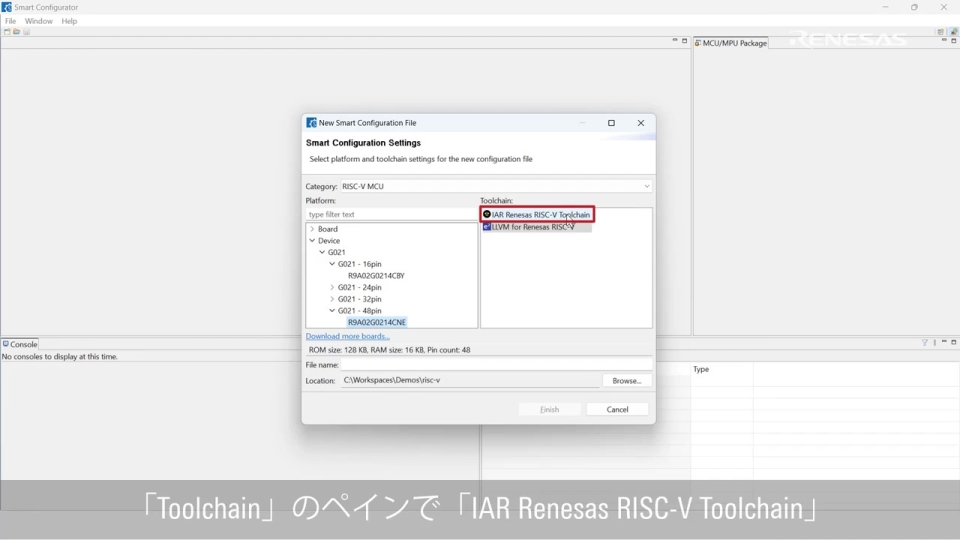960x540 pixels.
Task: Click the Smart Configurator perspective icon
Action: tap(953, 32)
